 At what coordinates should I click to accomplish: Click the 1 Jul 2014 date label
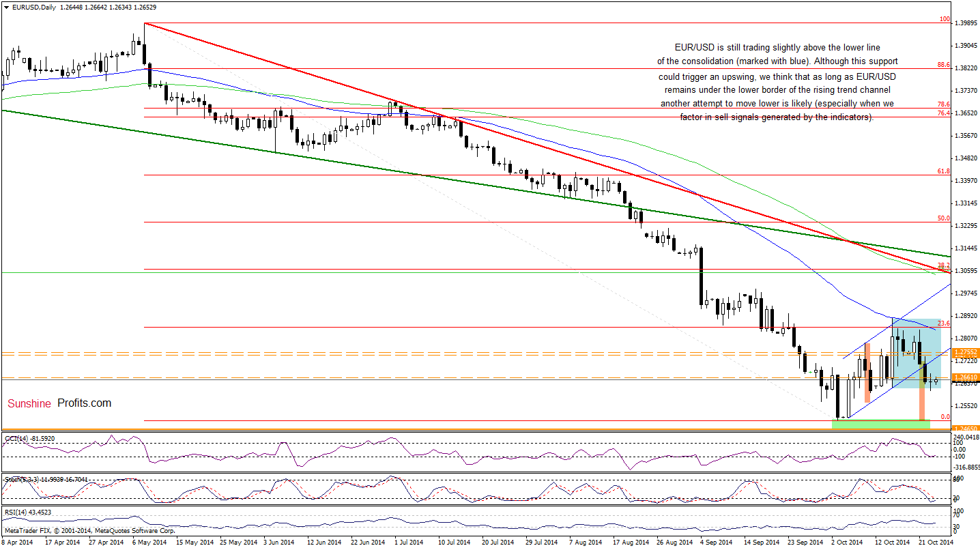410,542
